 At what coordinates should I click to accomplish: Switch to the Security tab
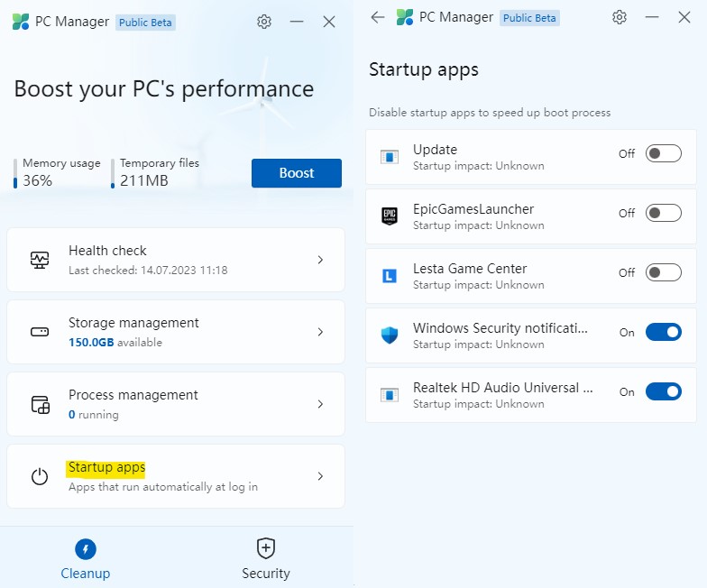point(265,558)
